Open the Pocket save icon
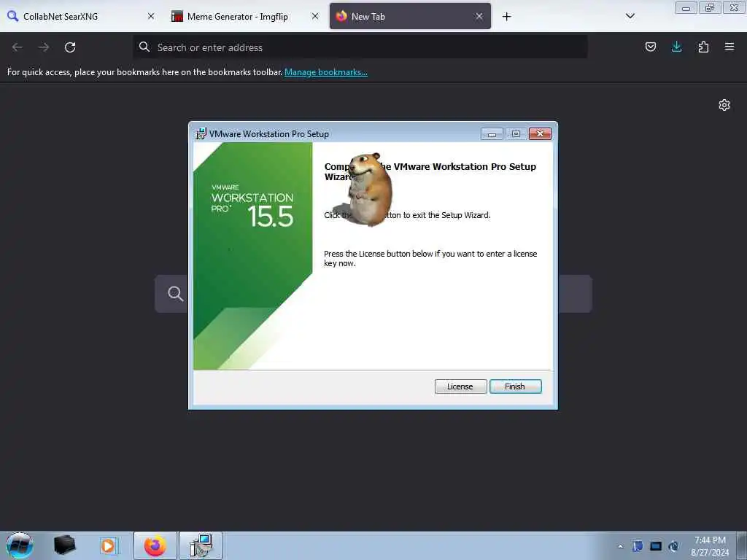The image size is (747, 560). 650,47
